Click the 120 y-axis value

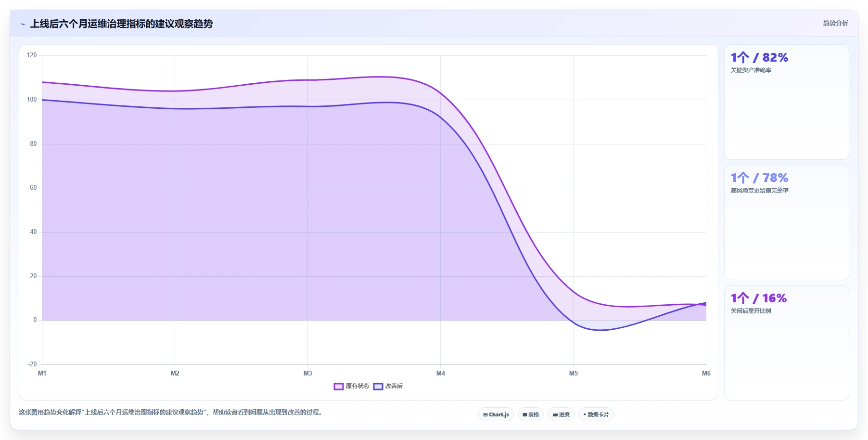32,55
